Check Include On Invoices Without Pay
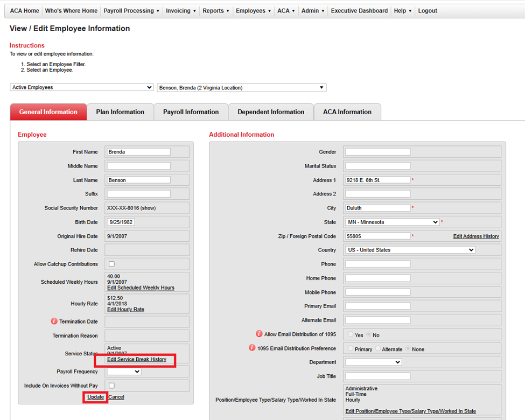The width and height of the screenshot is (525, 420). [111, 386]
